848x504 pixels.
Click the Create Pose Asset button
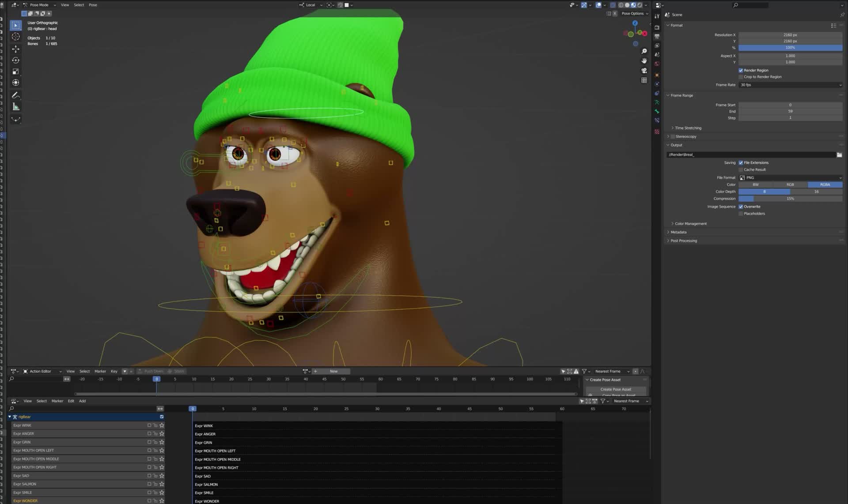[x=616, y=389]
